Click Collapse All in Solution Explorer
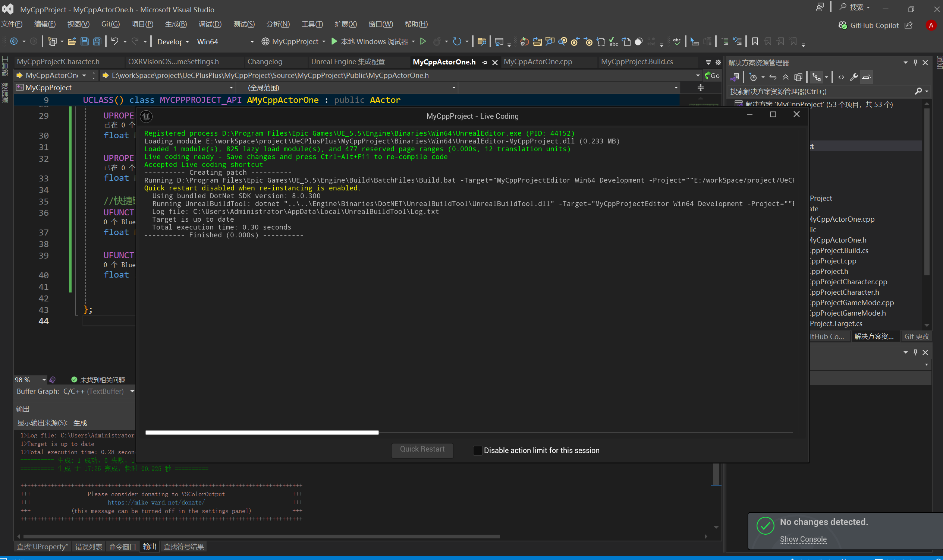This screenshot has height=560, width=943. (786, 77)
